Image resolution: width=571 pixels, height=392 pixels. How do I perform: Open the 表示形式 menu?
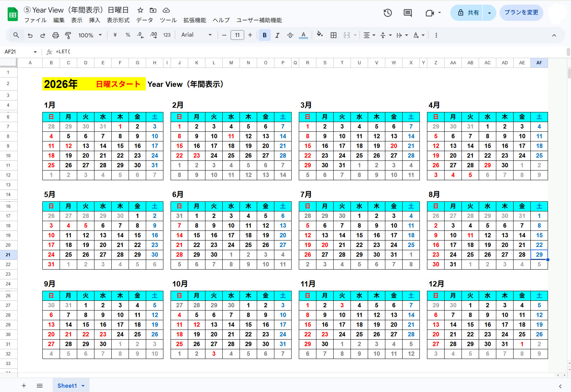[118, 20]
